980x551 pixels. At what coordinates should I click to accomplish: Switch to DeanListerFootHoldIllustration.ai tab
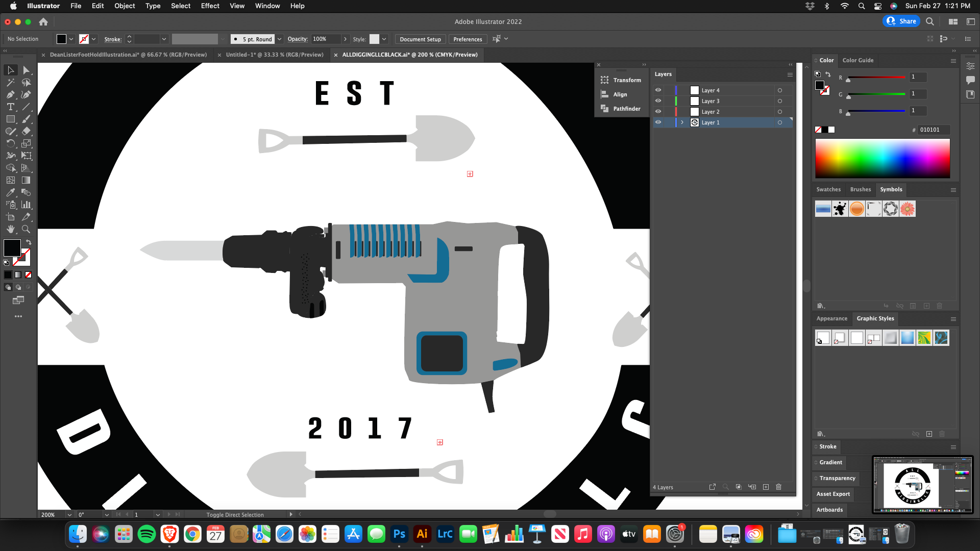128,55
